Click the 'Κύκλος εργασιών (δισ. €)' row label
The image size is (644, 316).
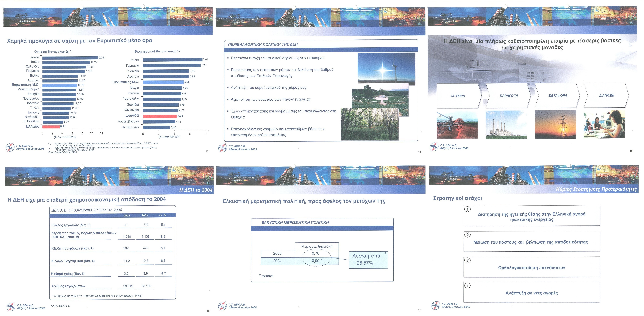[71, 225]
